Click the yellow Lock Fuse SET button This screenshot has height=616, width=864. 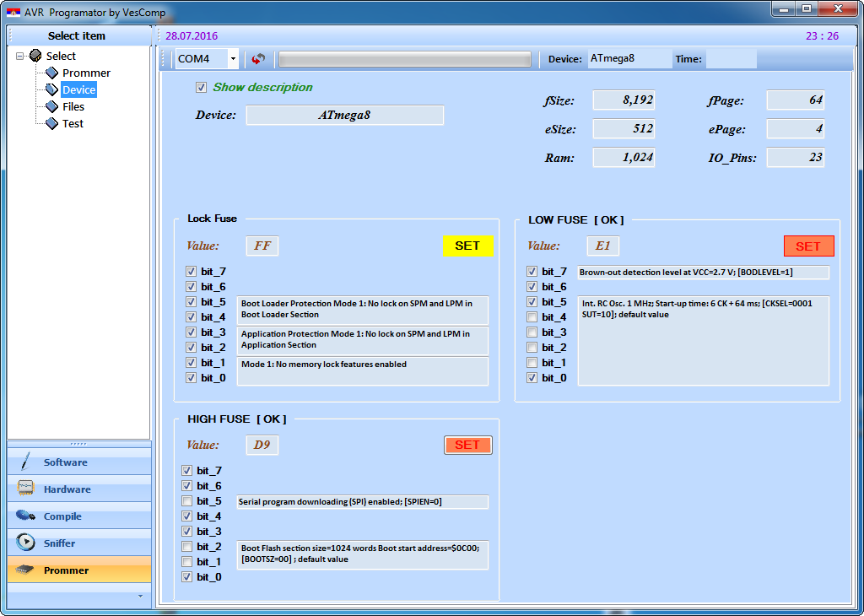pyautogui.click(x=467, y=246)
